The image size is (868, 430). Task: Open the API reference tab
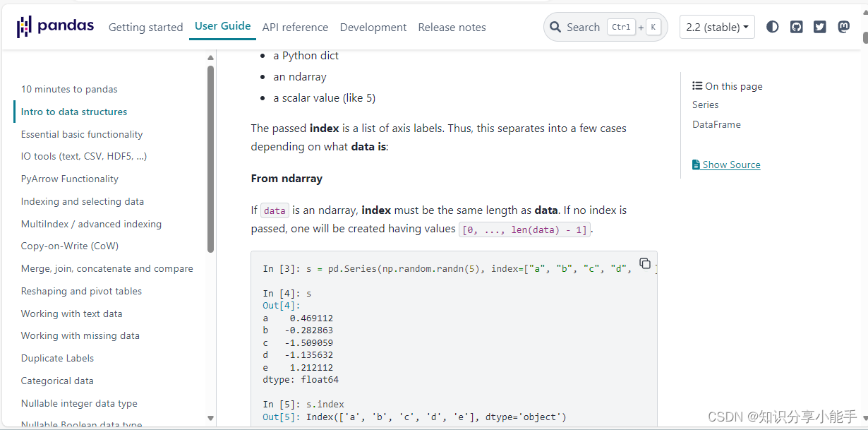295,28
